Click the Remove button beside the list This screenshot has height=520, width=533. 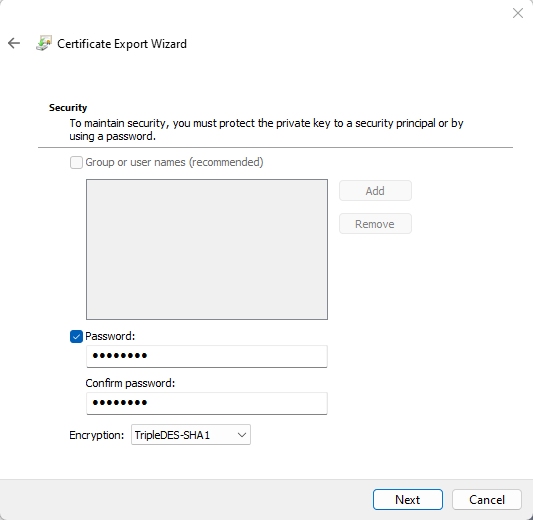coord(375,224)
